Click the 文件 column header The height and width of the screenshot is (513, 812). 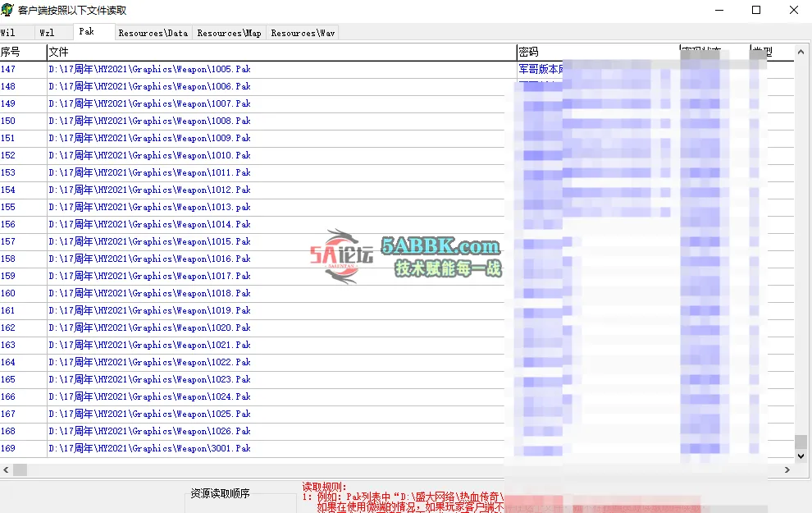point(281,52)
